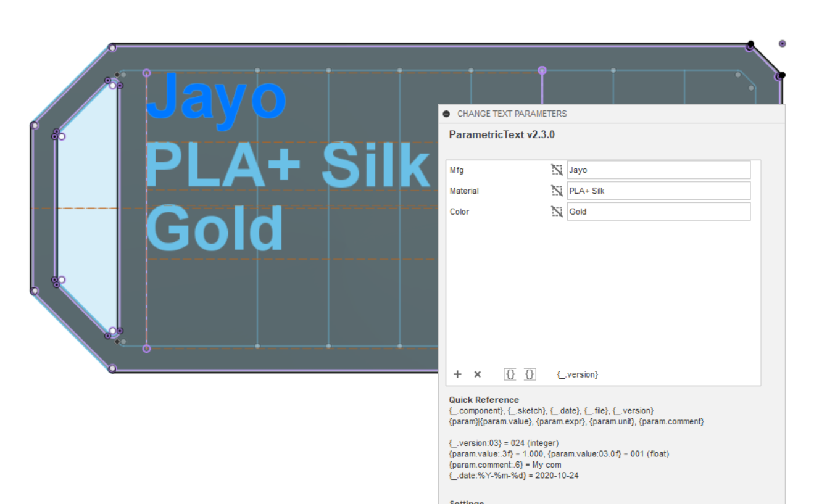Click the Quick Reference heading
The image size is (835, 504).
(484, 399)
